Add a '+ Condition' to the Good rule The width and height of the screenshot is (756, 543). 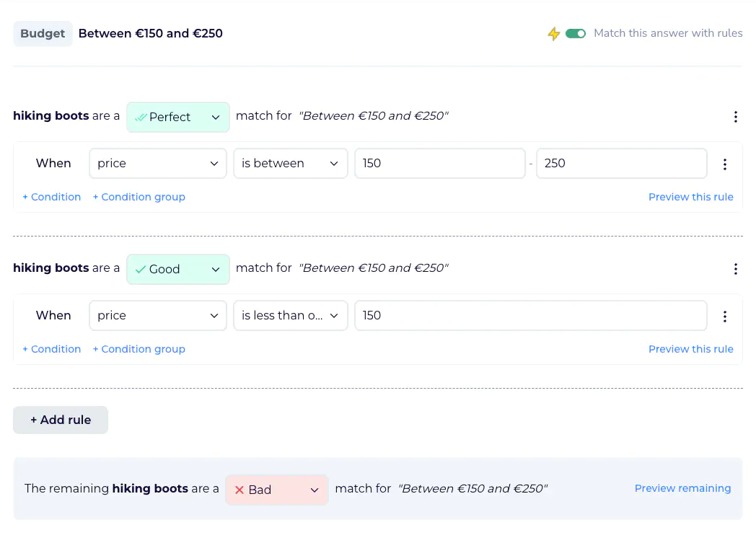(51, 349)
